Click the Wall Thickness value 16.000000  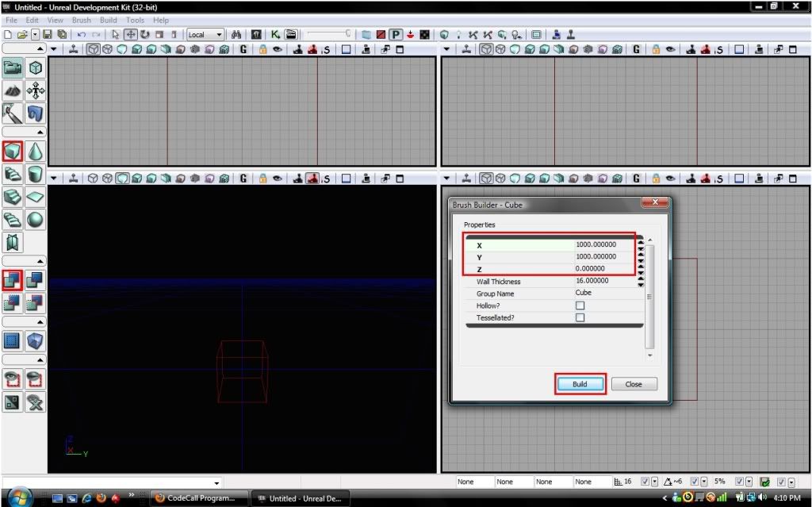[x=605, y=280]
